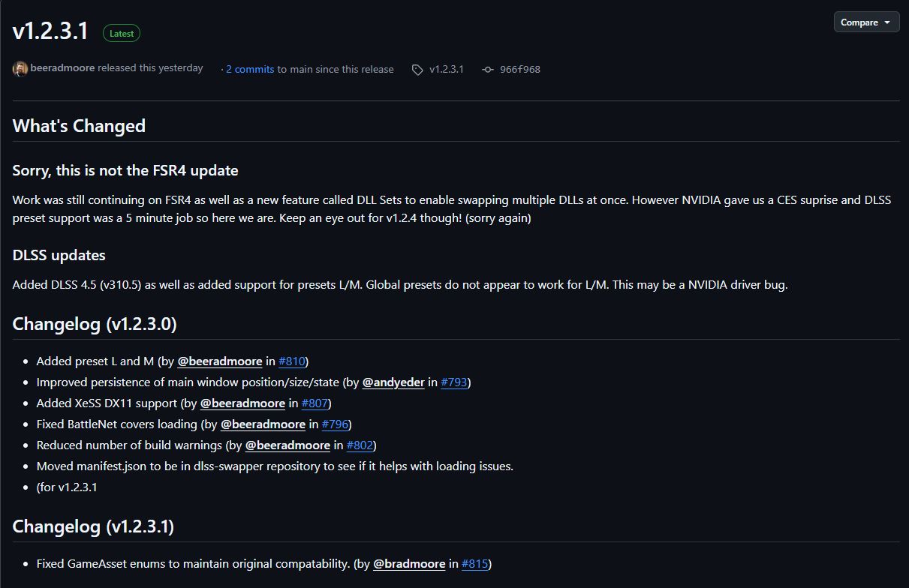Click the Latest release badge
This screenshot has height=588, width=909.
coord(121,33)
